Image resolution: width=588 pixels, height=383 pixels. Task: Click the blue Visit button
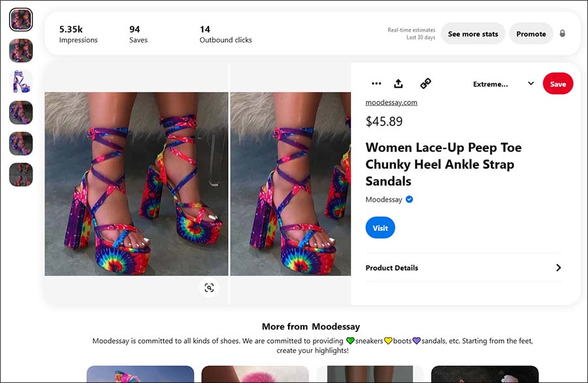pyautogui.click(x=380, y=227)
